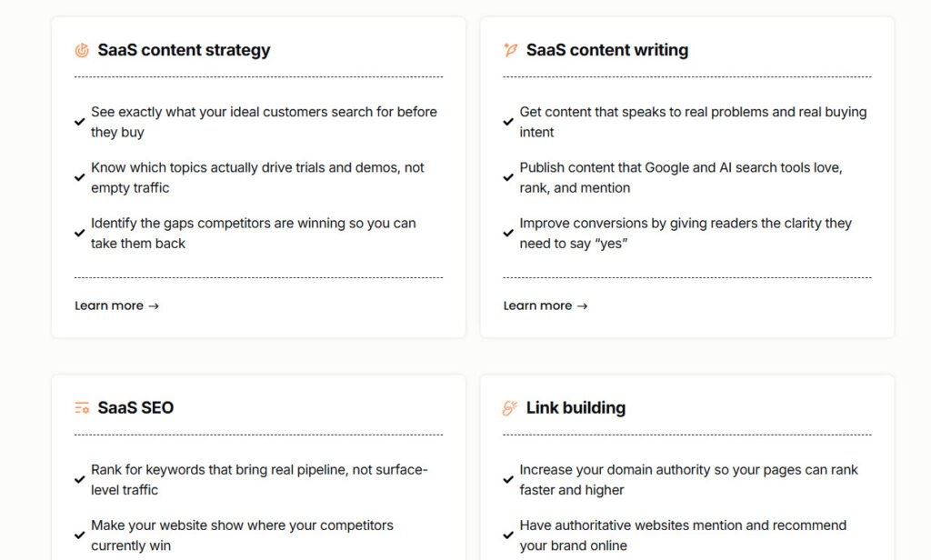Open "Learn more" under SaaS content strategy
The image size is (931, 560).
click(x=111, y=305)
